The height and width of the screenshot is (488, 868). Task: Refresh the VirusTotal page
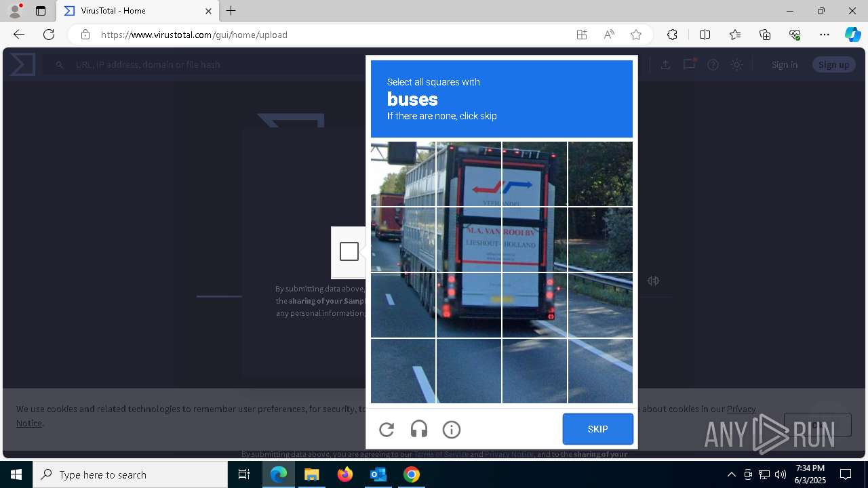point(49,35)
